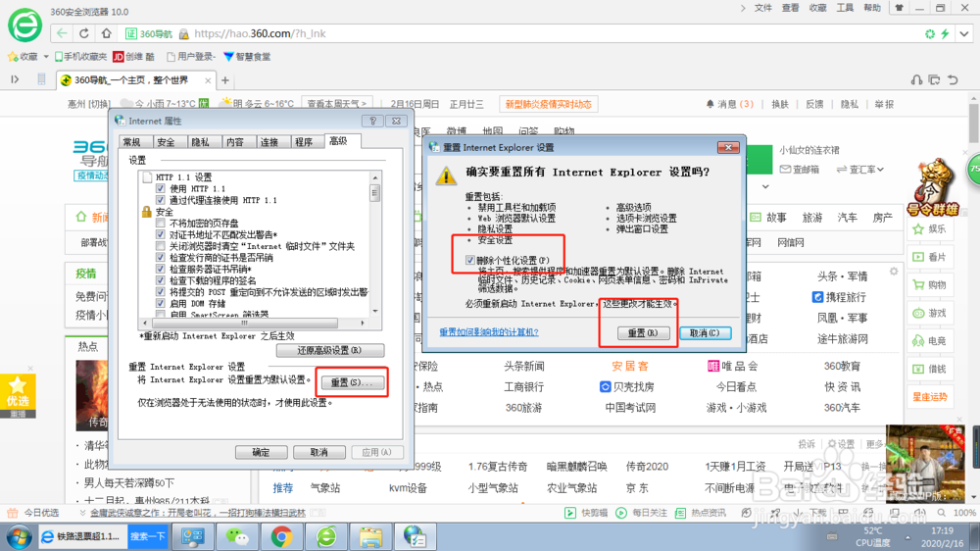Toggle 使用 HTTP 1.1 checkbox
This screenshot has width=980, height=551.
[x=161, y=188]
